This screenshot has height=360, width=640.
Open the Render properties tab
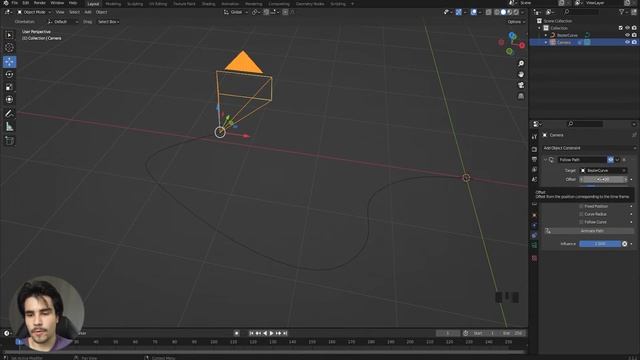534,149
